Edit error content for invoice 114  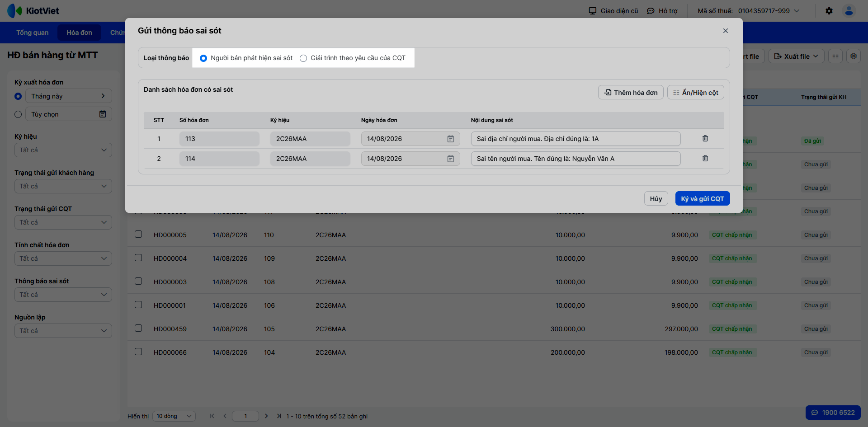click(x=576, y=159)
